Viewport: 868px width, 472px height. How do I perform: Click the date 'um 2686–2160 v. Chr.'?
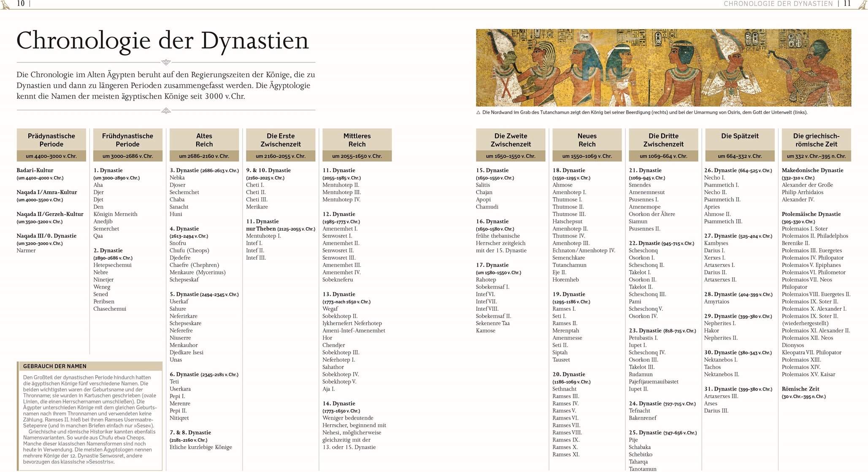click(x=204, y=156)
